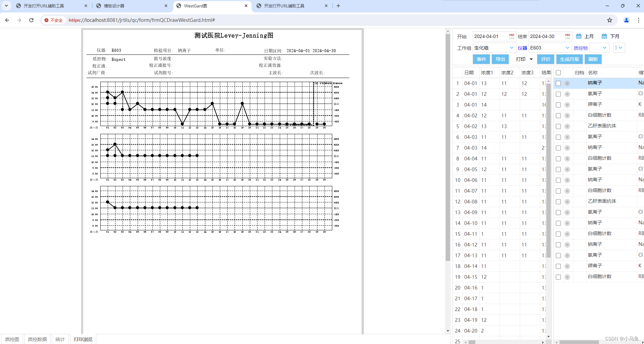Tick the checkbox for the first 乙肝表面抗体 row
Screen dimensions: 644x344
click(558, 126)
